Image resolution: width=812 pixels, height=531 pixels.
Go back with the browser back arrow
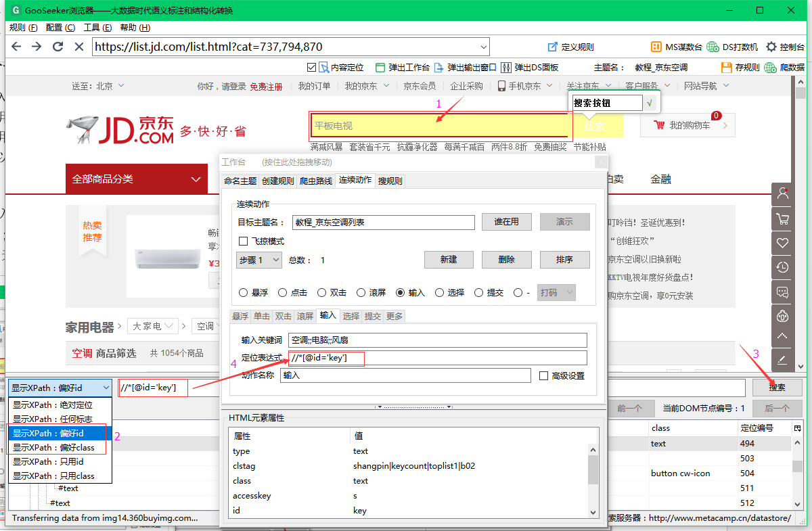point(16,47)
